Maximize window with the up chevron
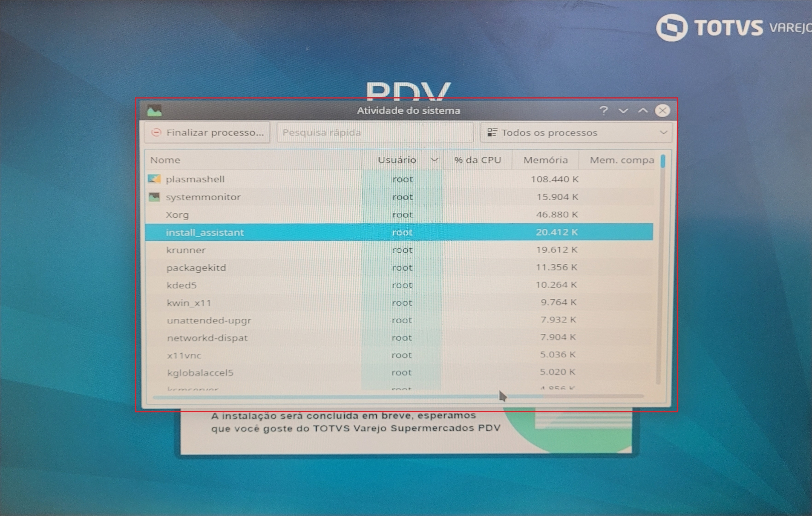The image size is (812, 516). point(643,111)
